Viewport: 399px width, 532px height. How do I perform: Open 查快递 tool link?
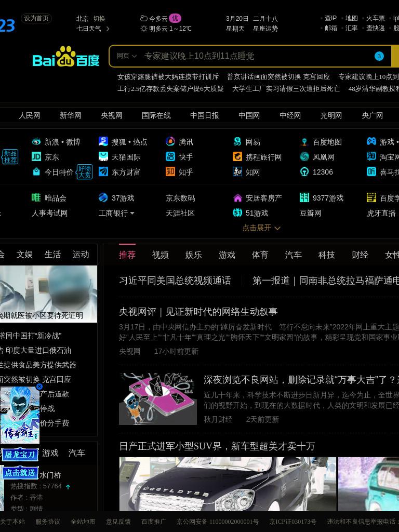375,28
